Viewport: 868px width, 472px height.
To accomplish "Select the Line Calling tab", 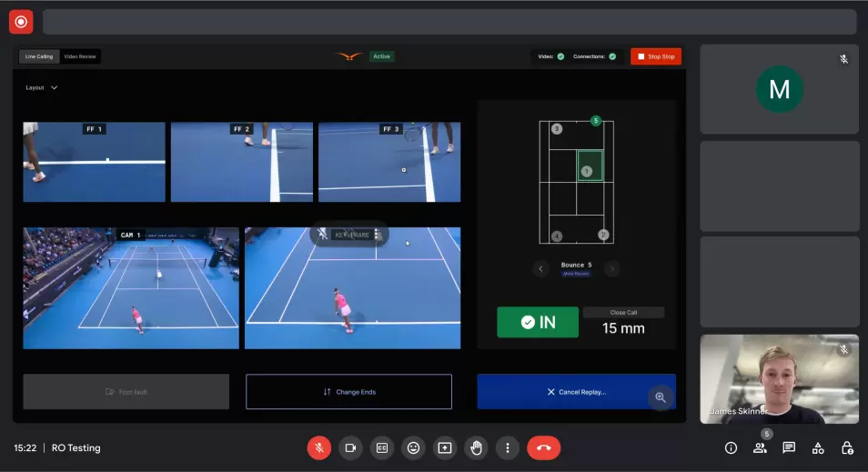I will coord(39,56).
